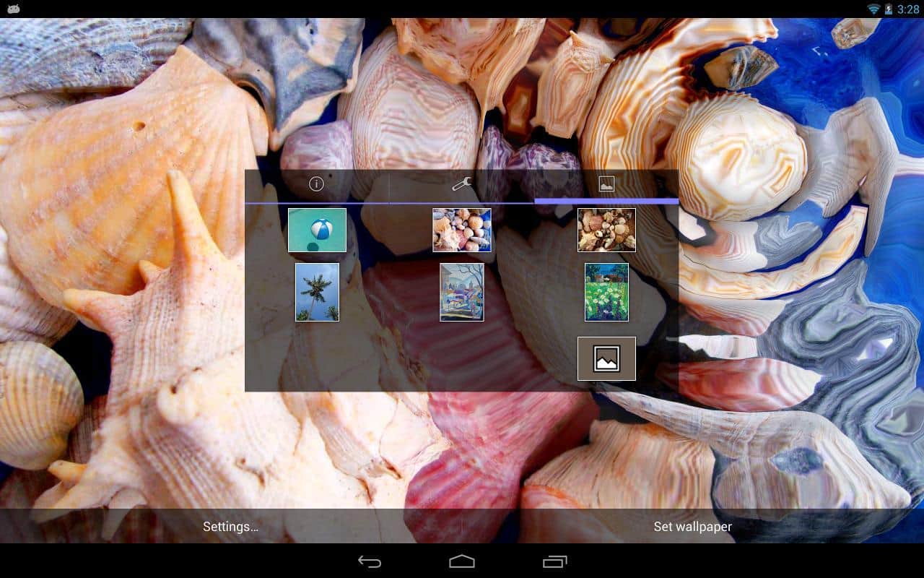Image resolution: width=924 pixels, height=578 pixels.
Task: Select the town street painting thumbnail
Action: pyautogui.click(x=462, y=292)
